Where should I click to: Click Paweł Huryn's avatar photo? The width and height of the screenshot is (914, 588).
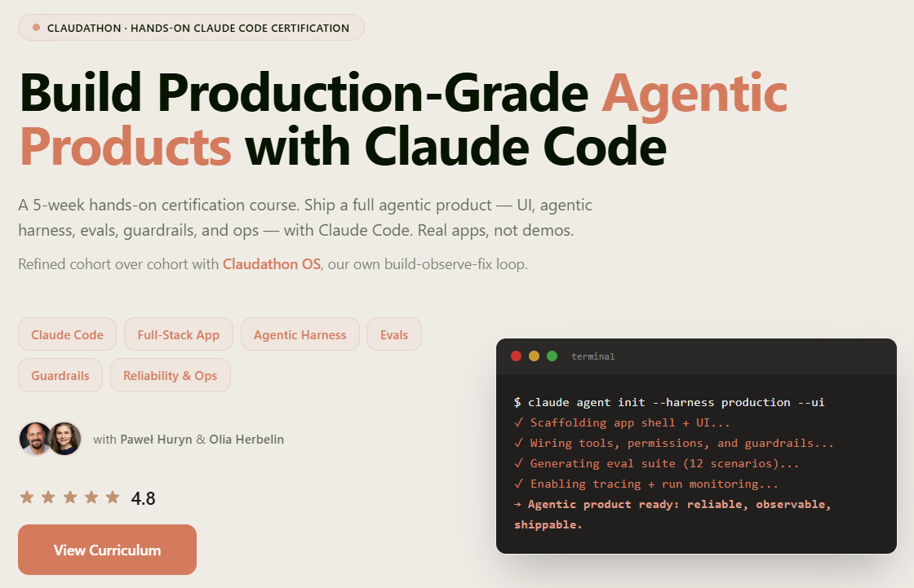[34, 439]
